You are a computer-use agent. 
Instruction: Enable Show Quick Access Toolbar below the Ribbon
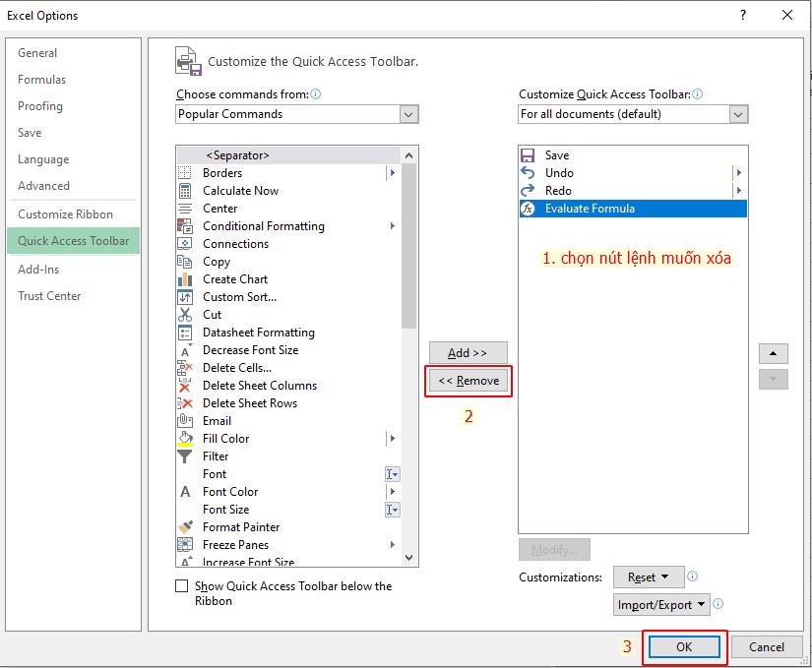click(182, 585)
